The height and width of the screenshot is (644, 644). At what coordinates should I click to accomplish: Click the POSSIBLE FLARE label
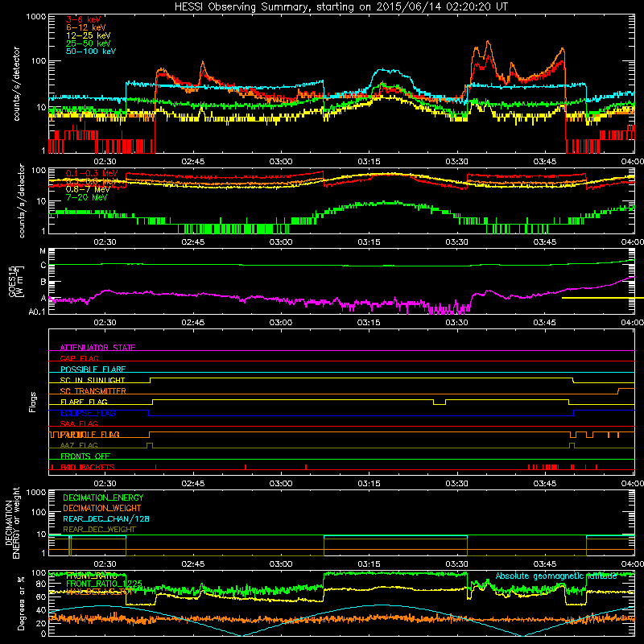coord(93,369)
